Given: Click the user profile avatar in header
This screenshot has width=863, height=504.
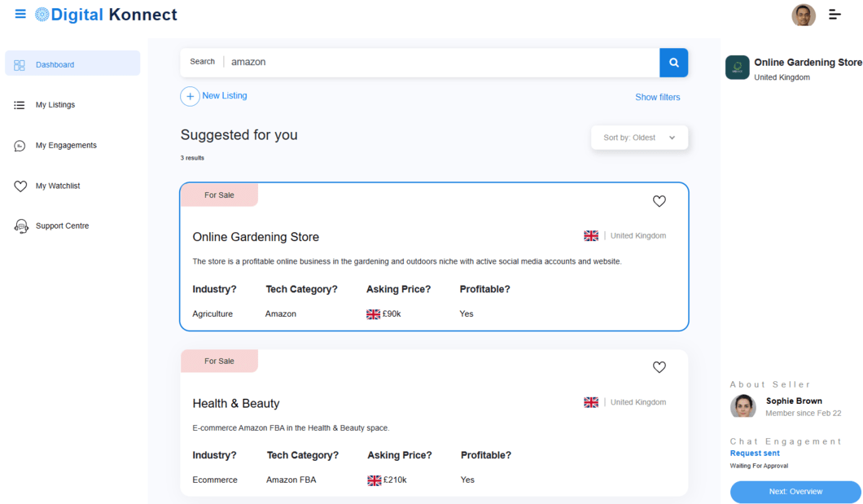Looking at the screenshot, I should [803, 15].
